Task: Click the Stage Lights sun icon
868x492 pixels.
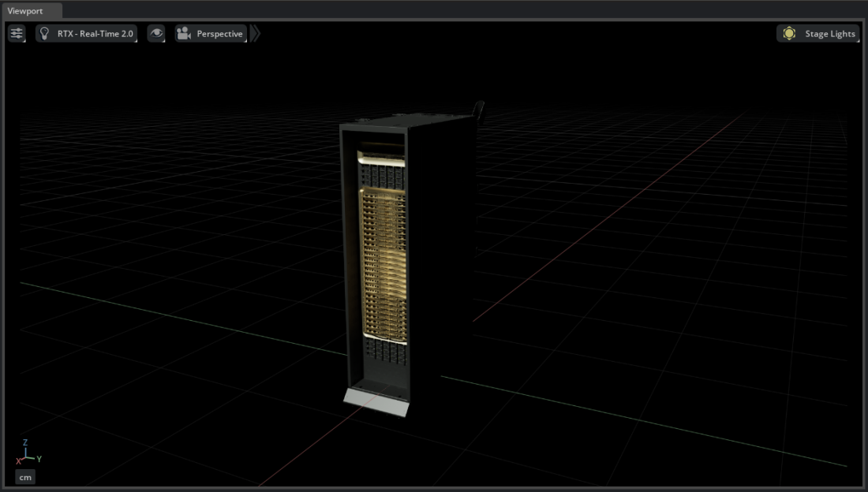Action: pyautogui.click(x=788, y=33)
